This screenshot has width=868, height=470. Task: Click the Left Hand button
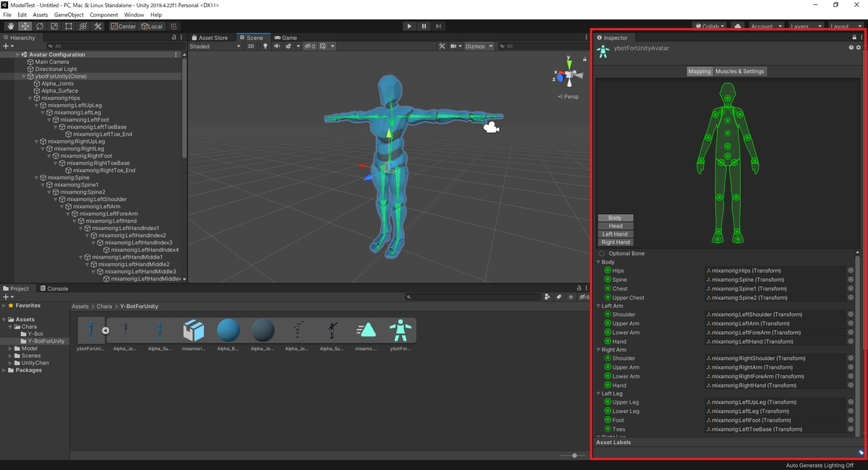[x=615, y=234]
